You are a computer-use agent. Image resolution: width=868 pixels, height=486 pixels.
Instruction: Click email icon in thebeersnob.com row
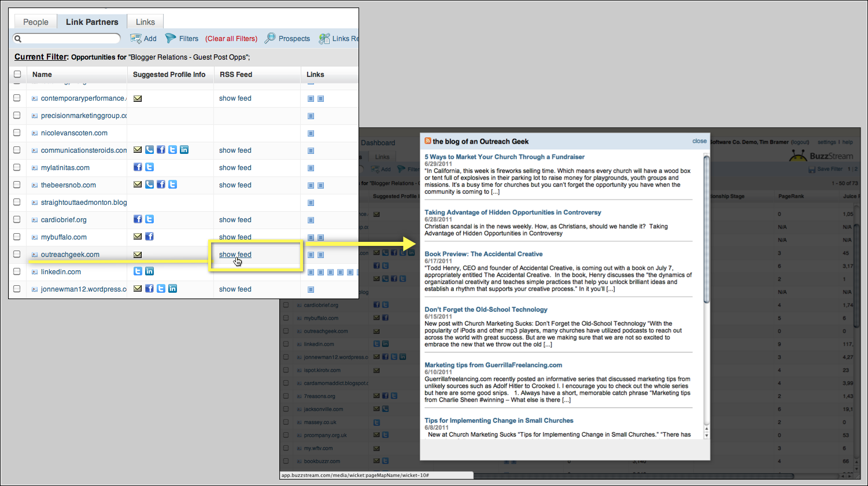pyautogui.click(x=138, y=185)
